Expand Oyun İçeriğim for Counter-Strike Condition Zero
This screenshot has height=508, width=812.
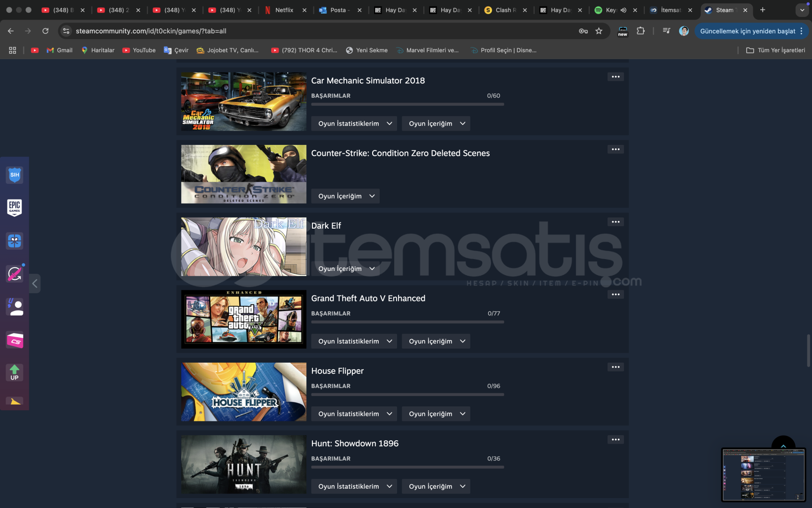tap(345, 196)
